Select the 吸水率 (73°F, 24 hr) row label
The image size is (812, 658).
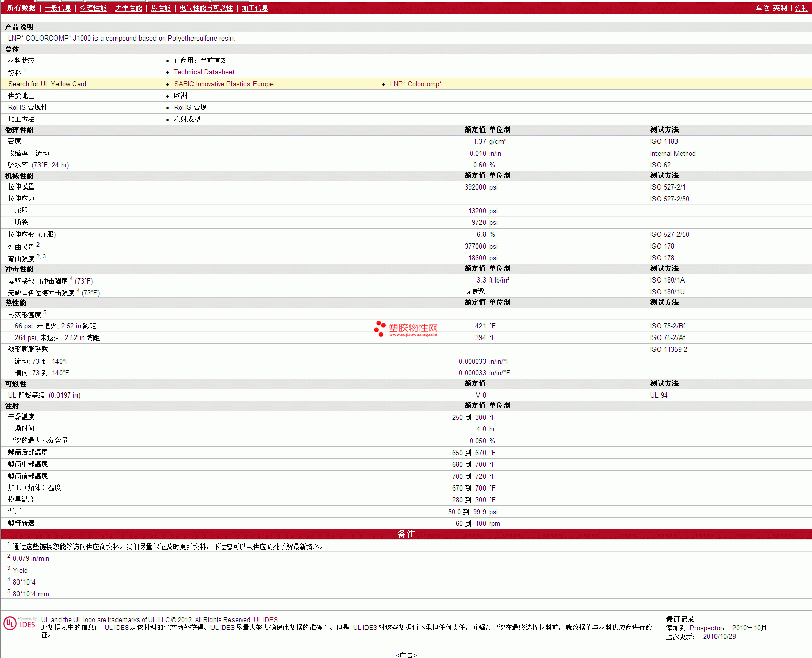[x=38, y=165]
